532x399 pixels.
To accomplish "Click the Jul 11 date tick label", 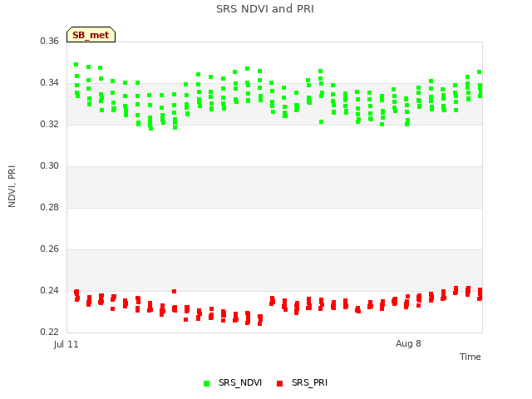I will click(x=66, y=344).
